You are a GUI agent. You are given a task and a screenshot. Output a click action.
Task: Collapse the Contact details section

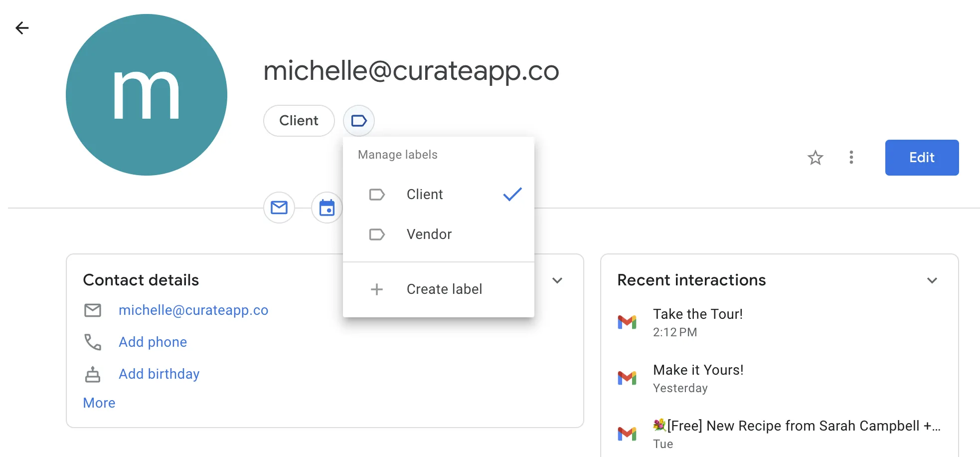coord(557,280)
